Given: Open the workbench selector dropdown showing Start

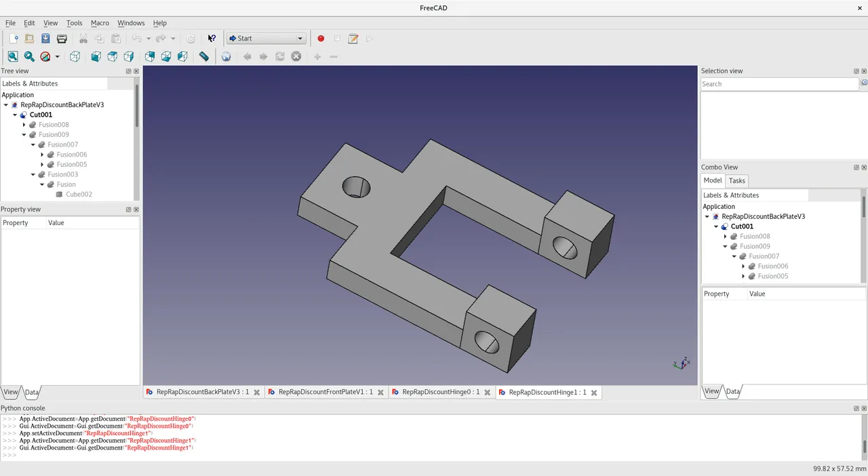Looking at the screenshot, I should click(x=266, y=39).
